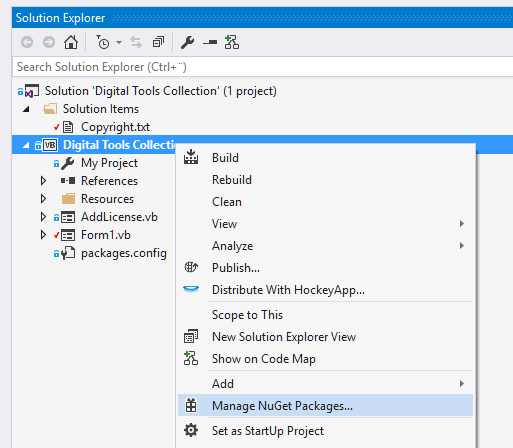Open the Add submenu
Image resolution: width=513 pixels, height=448 pixels.
[x=325, y=384]
